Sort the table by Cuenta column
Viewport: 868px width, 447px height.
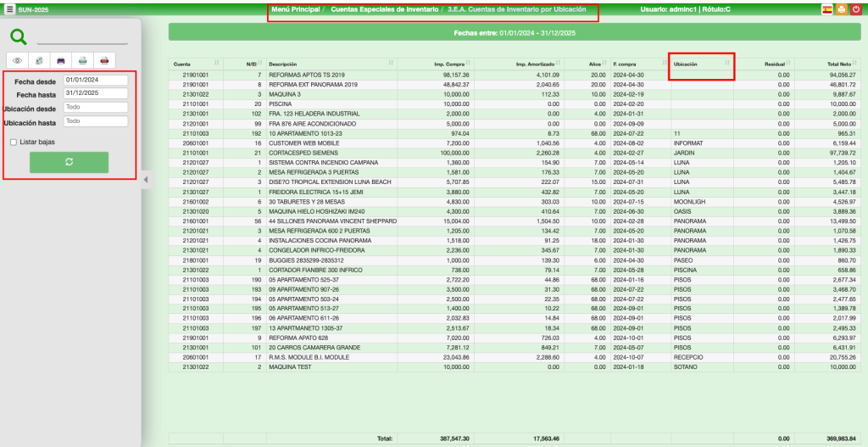pyautogui.click(x=197, y=64)
